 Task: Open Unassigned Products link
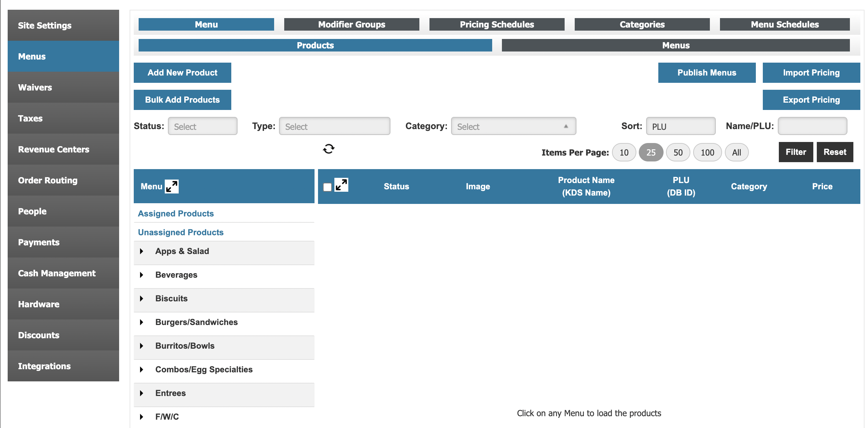[x=180, y=232]
